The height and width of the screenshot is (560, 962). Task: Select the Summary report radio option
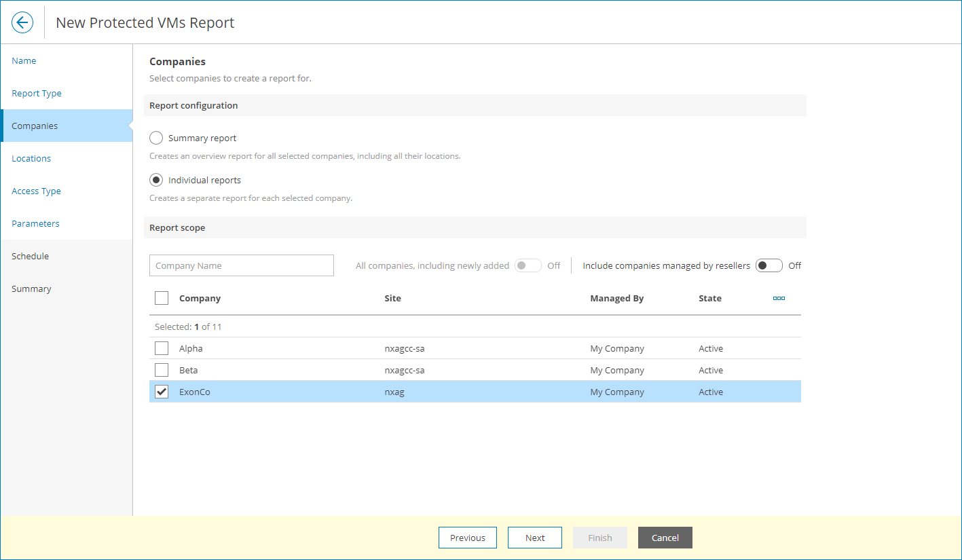pyautogui.click(x=156, y=138)
